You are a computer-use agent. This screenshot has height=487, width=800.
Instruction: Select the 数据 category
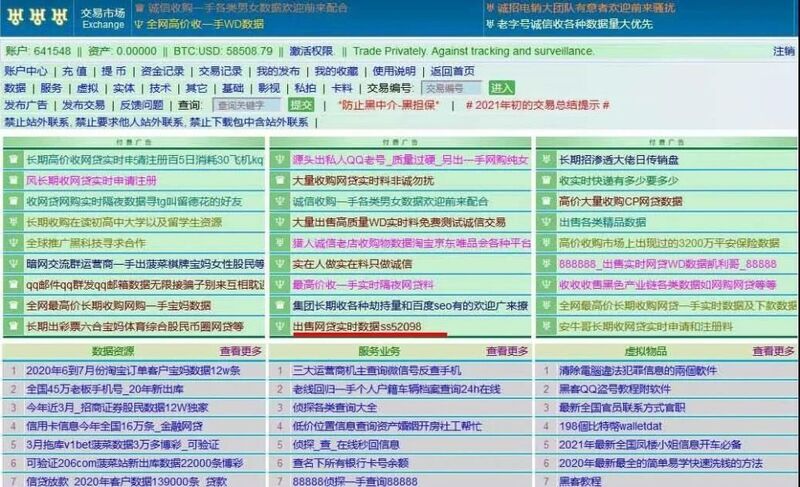pos(15,88)
